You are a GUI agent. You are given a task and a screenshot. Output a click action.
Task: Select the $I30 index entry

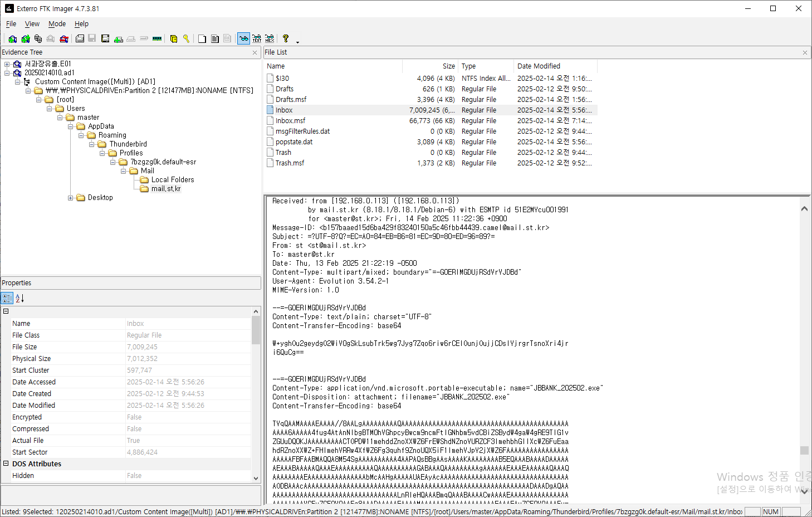point(282,79)
